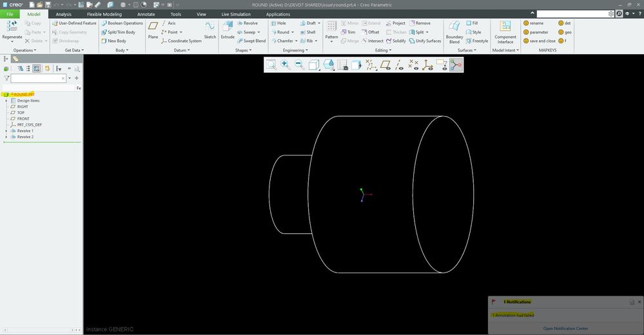This screenshot has height=335, width=644.
Task: Click the Regenerate icon in Operations
Action: (12, 30)
